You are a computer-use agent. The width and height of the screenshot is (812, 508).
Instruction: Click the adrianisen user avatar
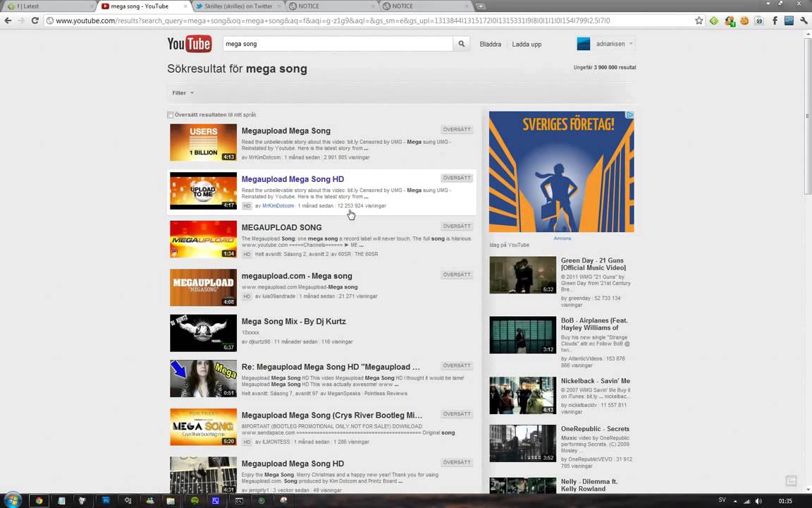tap(584, 44)
